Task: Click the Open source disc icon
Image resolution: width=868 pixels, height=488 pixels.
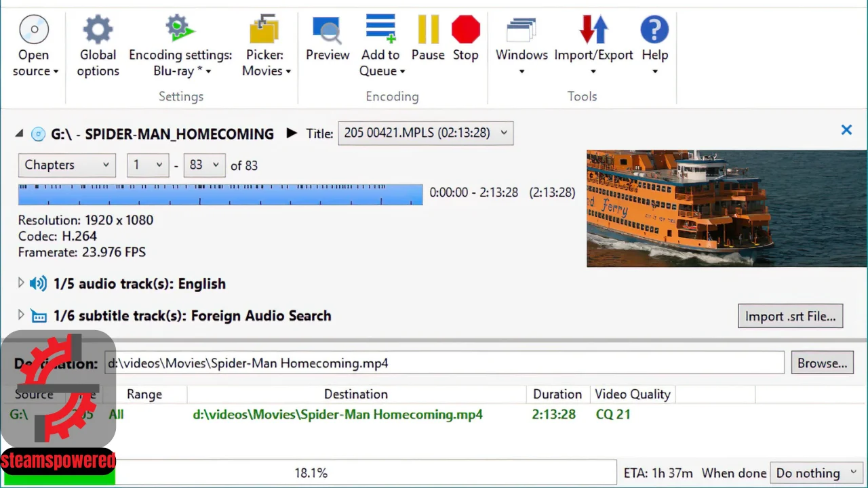Action: pos(34,29)
